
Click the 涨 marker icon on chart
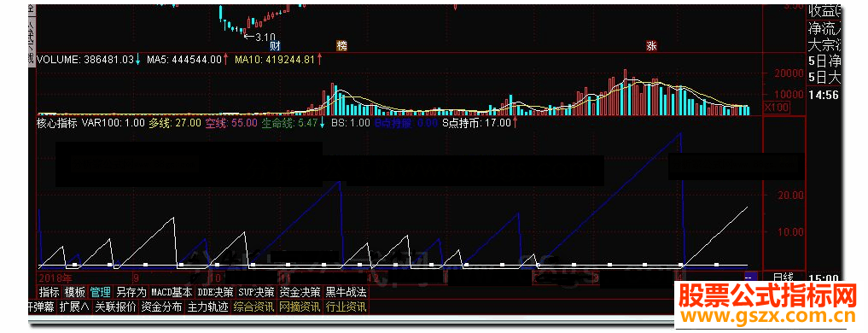point(651,46)
